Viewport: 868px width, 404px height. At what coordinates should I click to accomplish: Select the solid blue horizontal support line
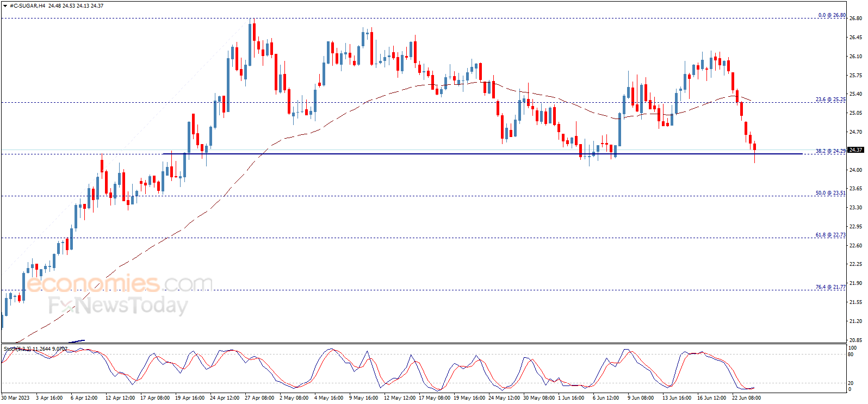click(x=482, y=154)
